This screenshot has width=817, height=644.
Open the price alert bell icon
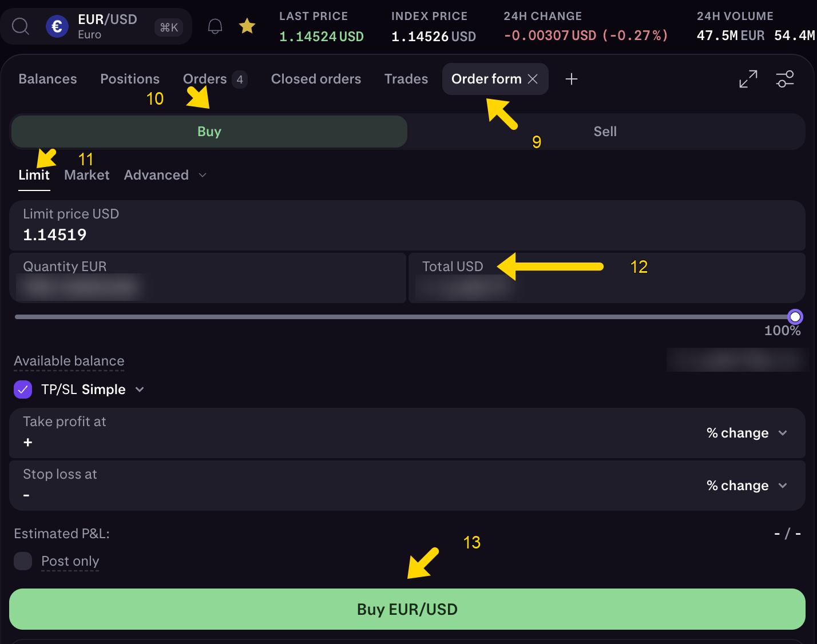coord(215,26)
